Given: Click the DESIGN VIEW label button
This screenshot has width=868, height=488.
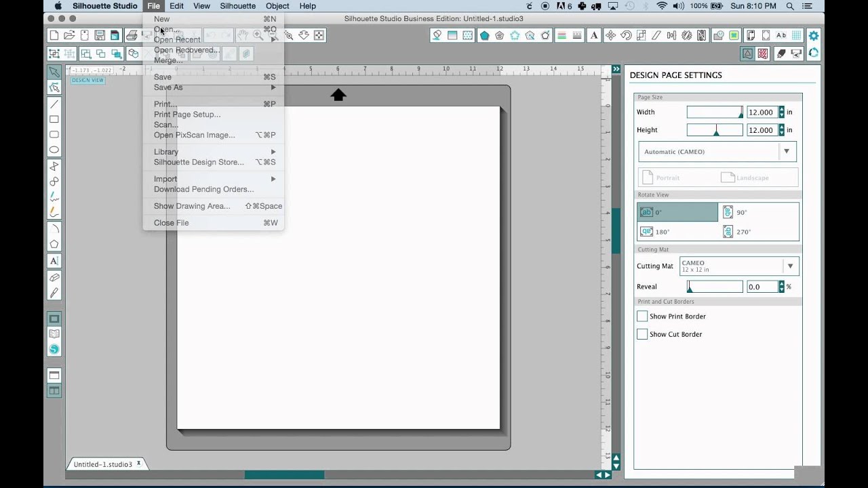Looking at the screenshot, I should click(87, 80).
